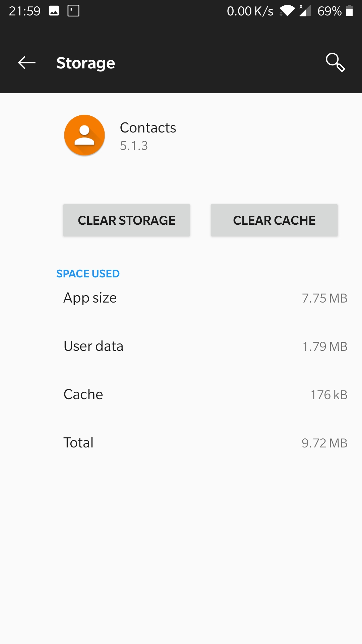This screenshot has height=644, width=362.
Task: Open the search magnifier icon
Action: pyautogui.click(x=335, y=62)
